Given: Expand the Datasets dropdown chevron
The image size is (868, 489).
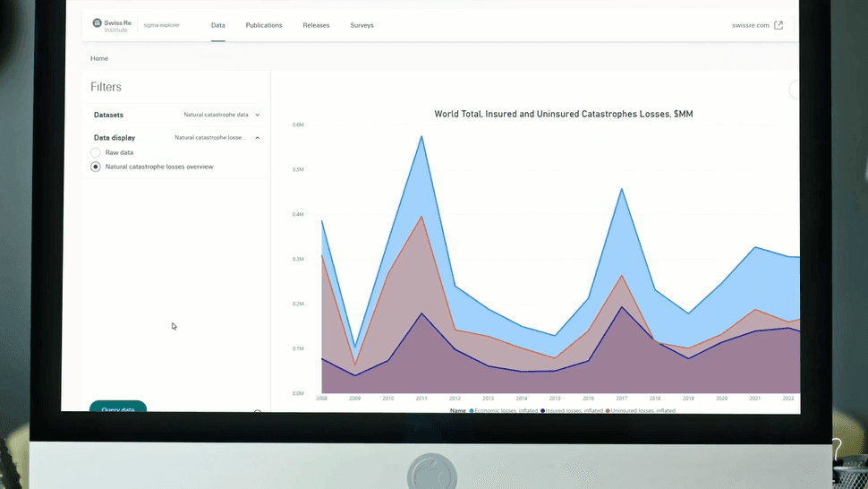Looking at the screenshot, I should (x=257, y=116).
